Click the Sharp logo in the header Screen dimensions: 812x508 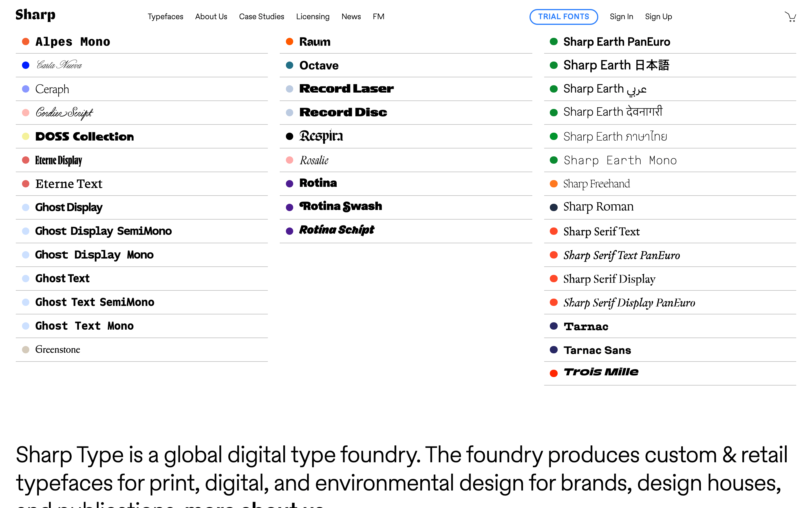tap(36, 15)
